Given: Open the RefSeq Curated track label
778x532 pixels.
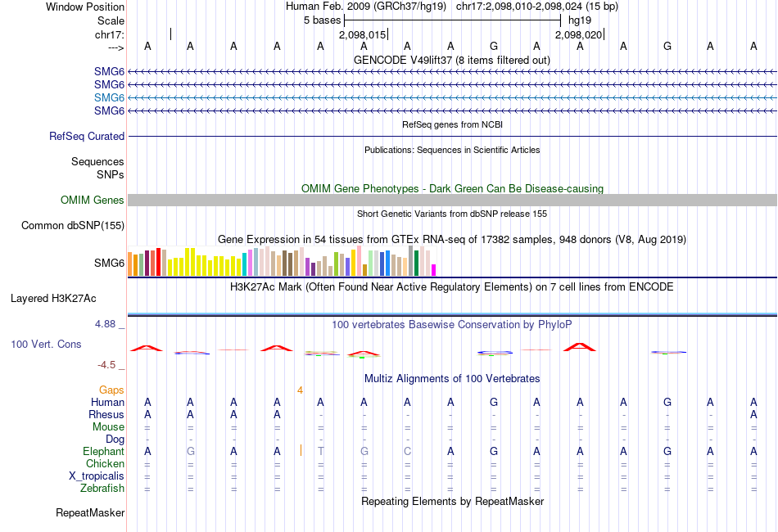Looking at the screenshot, I should (x=87, y=136).
